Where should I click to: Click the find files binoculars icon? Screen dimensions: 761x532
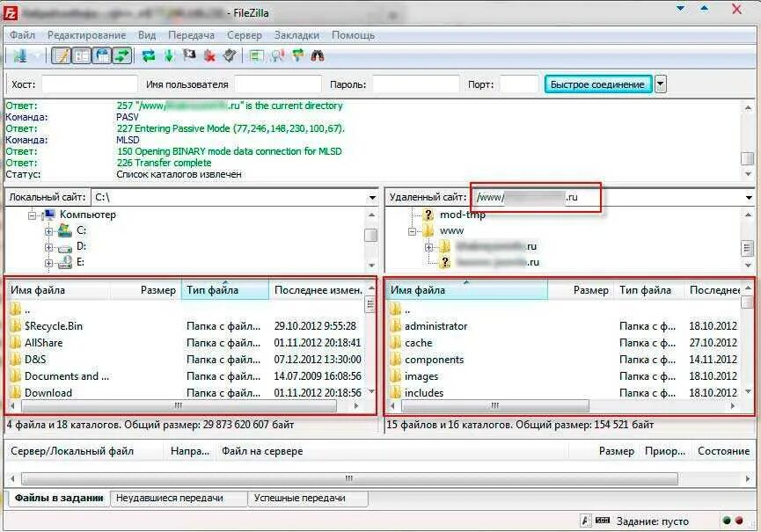(318, 56)
